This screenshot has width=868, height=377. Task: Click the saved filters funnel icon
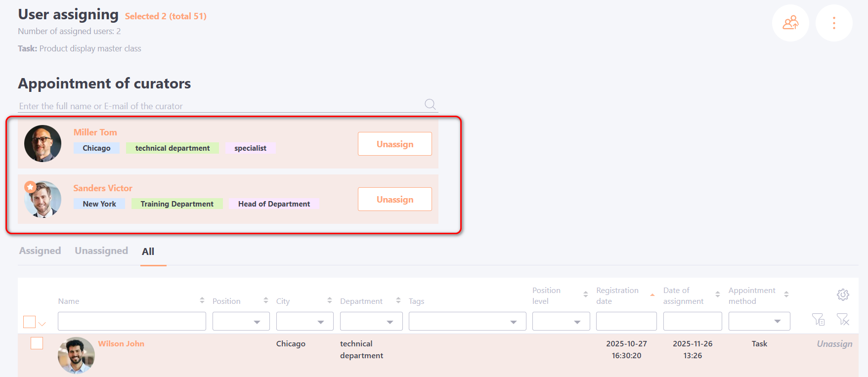818,320
